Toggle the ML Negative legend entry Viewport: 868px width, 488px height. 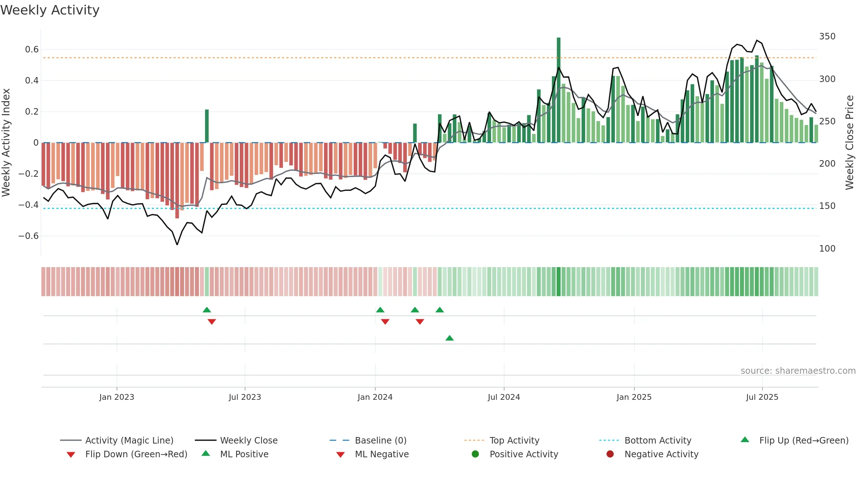click(x=373, y=454)
